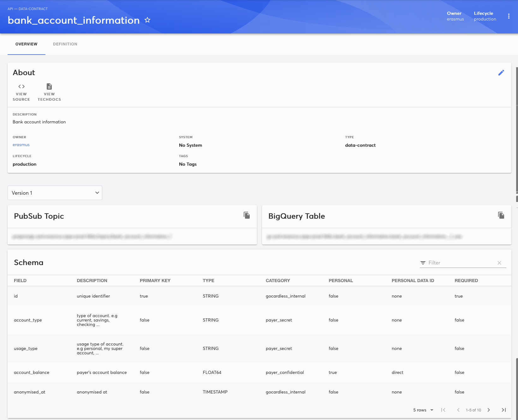
Task: Go to first page of schema table
Action: coord(443,410)
